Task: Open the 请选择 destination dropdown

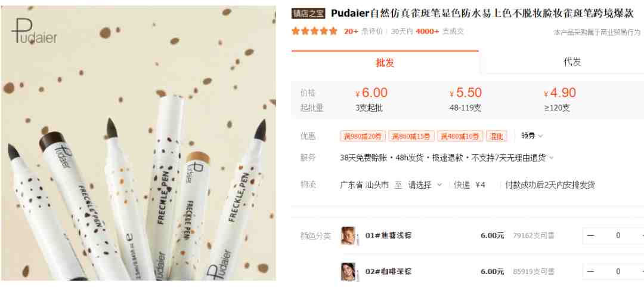Action: click(x=425, y=185)
